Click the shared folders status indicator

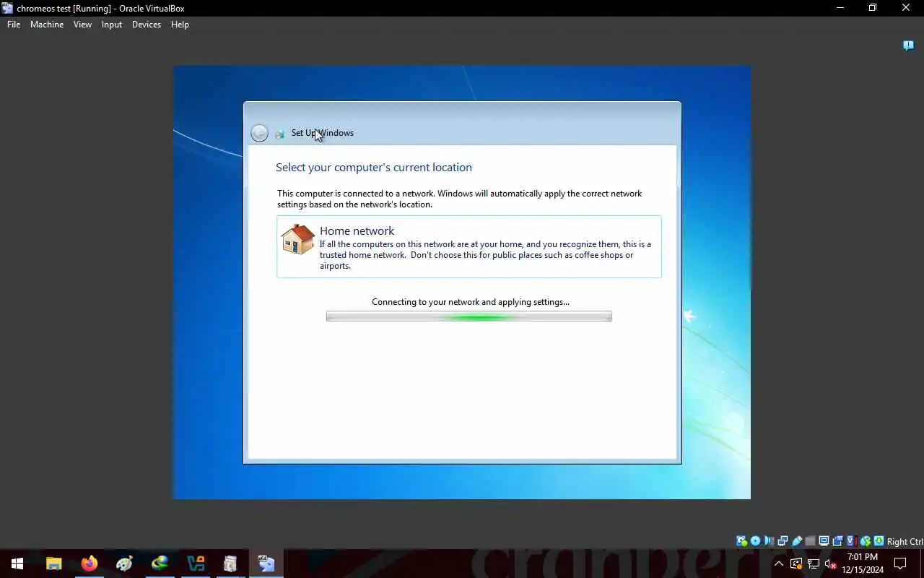coord(810,541)
